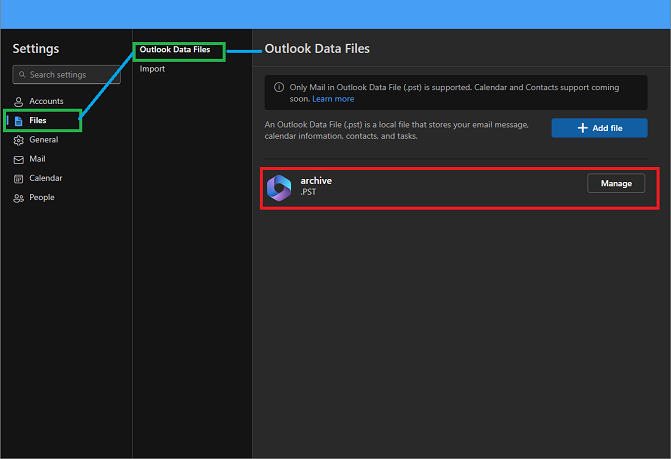Open People settings

pyautogui.click(x=42, y=198)
